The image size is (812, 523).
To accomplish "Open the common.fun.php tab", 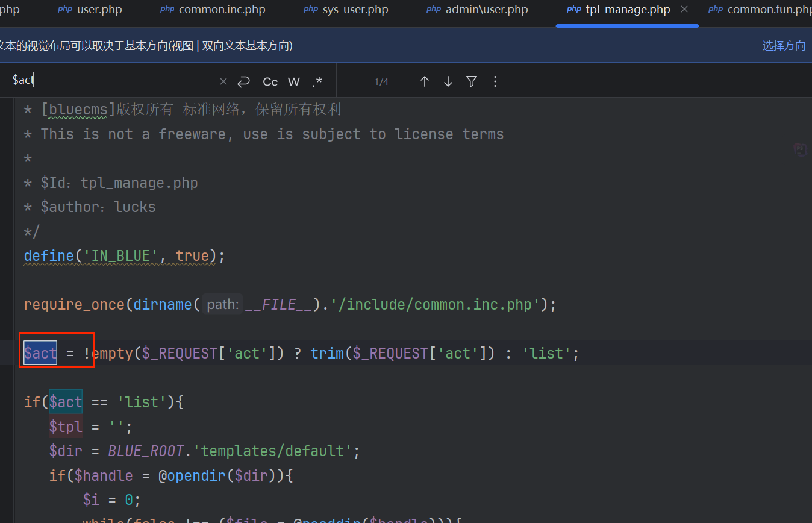I will click(x=769, y=10).
